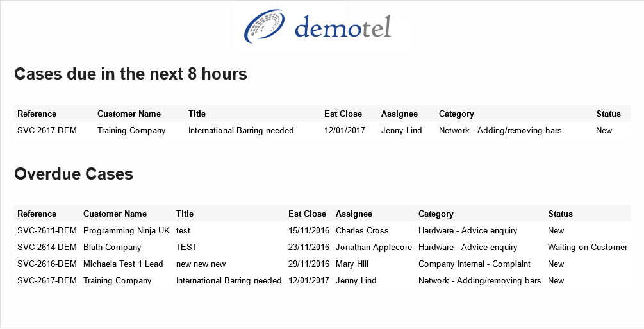Click Customer Name header in the due-in-8-hours table
The width and height of the screenshot is (644, 329).
point(129,114)
